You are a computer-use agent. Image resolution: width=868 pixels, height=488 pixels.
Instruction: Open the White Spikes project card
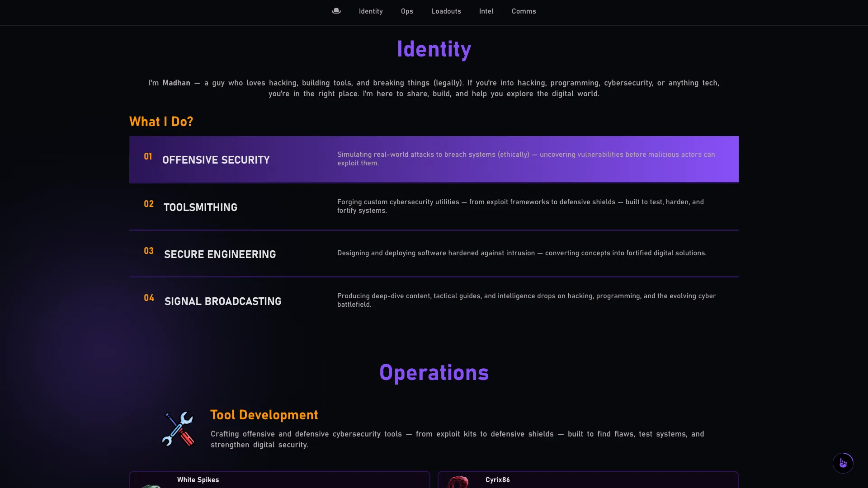[x=279, y=479]
